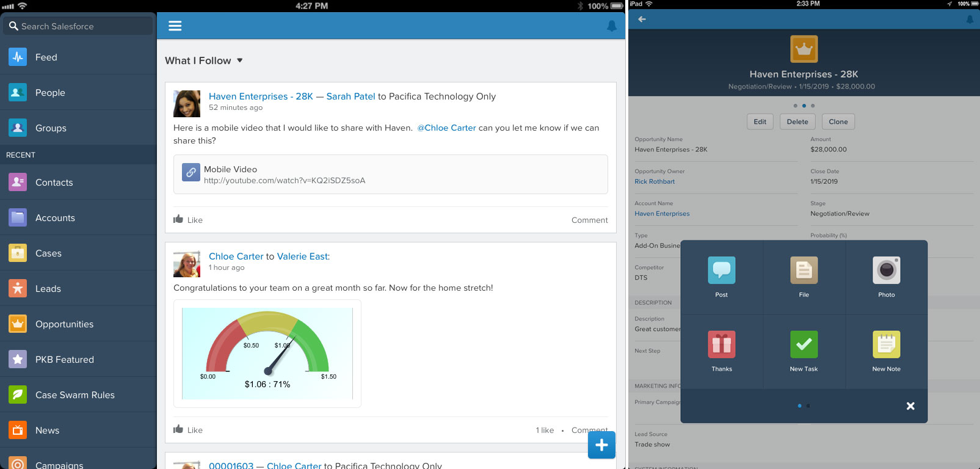Comment on Sarah Patel's post
980x469 pixels.
click(x=589, y=220)
